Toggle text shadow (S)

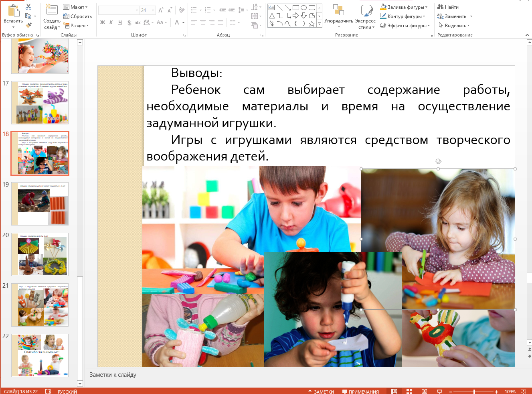click(129, 22)
